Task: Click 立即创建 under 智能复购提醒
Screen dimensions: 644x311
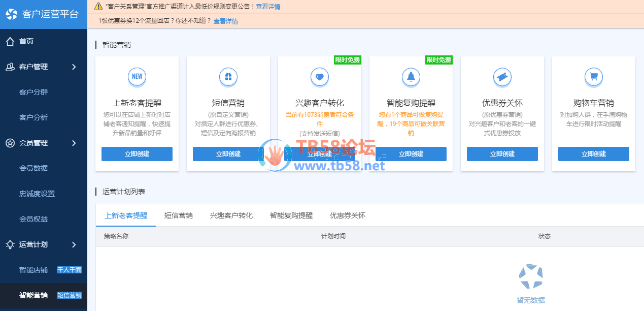Action: click(411, 154)
